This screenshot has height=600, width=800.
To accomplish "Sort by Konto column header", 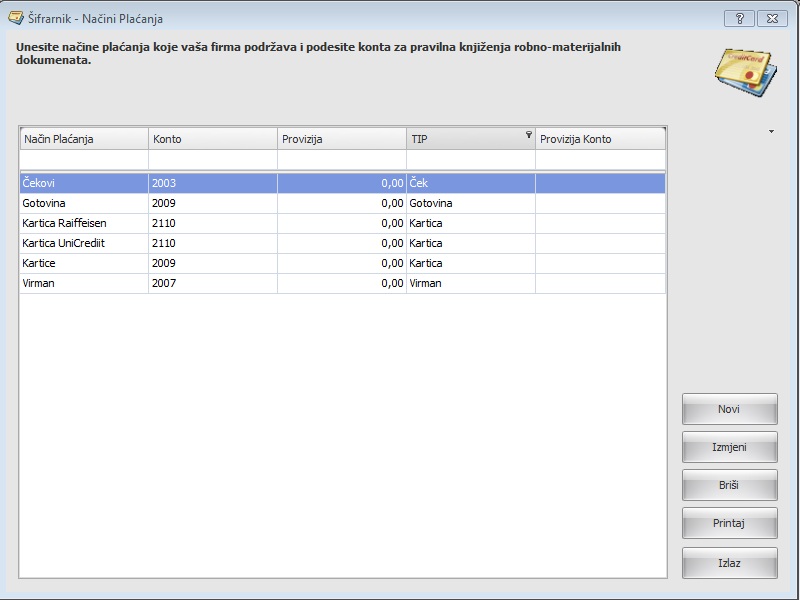I will pyautogui.click(x=212, y=139).
